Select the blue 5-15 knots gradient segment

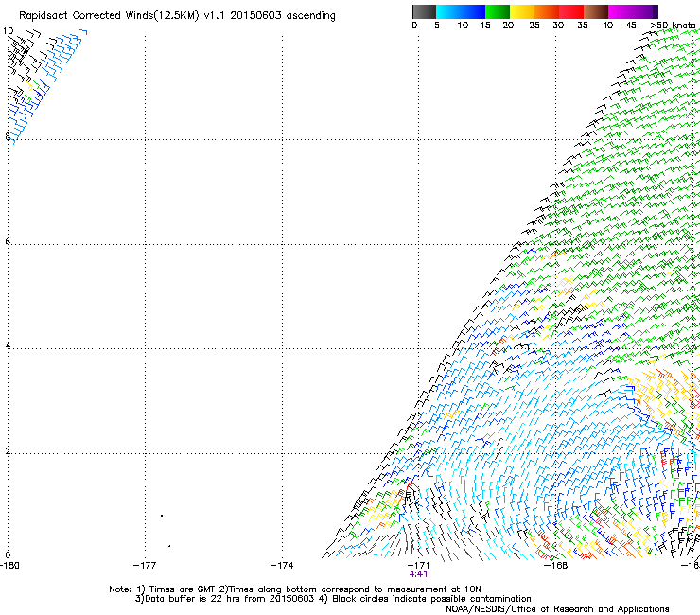click(461, 11)
